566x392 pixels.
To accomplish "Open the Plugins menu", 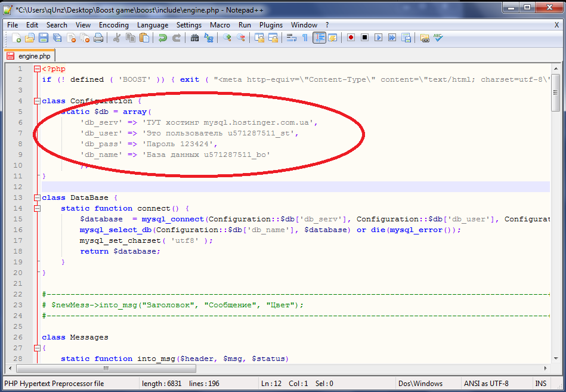I will (x=271, y=25).
